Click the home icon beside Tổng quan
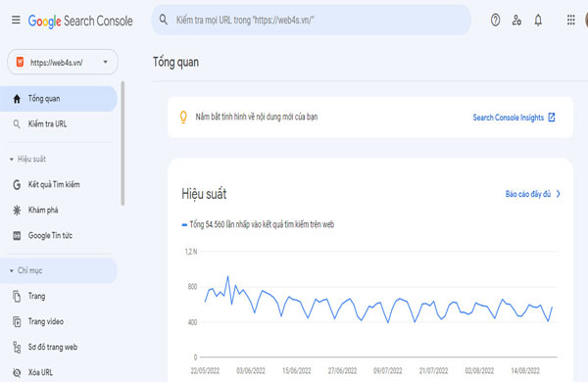Viewport: 588px width, 382px height. (17, 99)
